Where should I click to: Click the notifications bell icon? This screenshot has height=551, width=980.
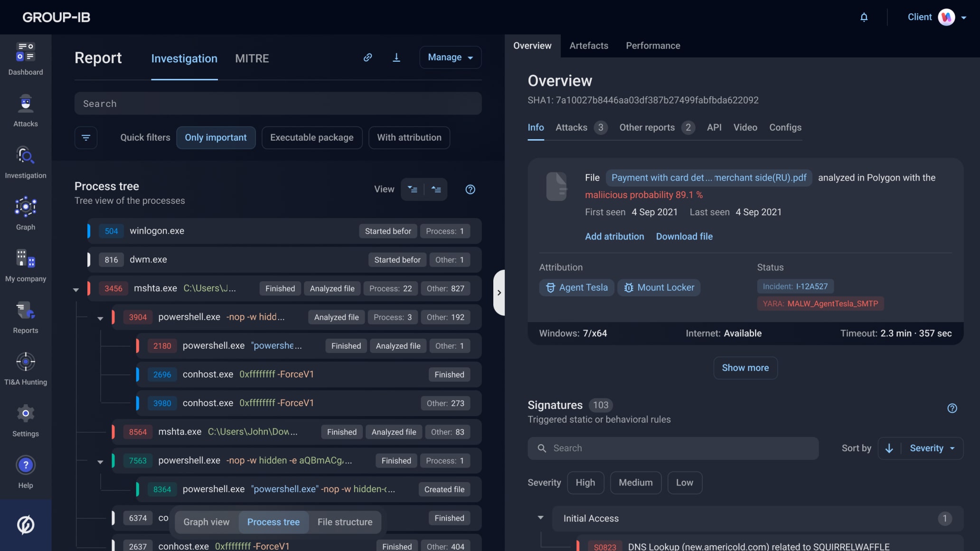tap(864, 17)
